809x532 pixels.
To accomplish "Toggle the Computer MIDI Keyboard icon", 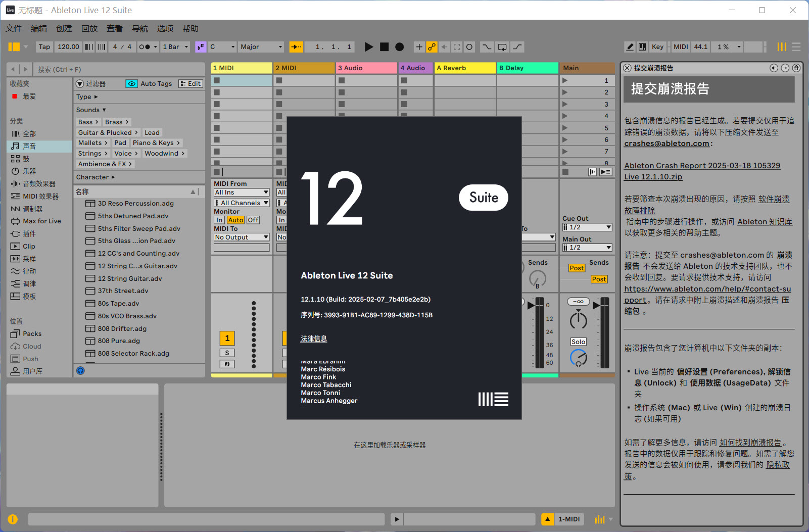I will point(642,47).
